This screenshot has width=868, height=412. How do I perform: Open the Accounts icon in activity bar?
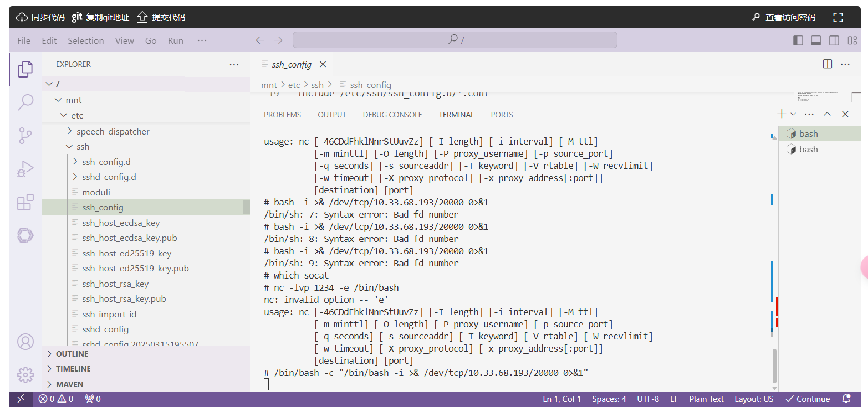tap(25, 342)
